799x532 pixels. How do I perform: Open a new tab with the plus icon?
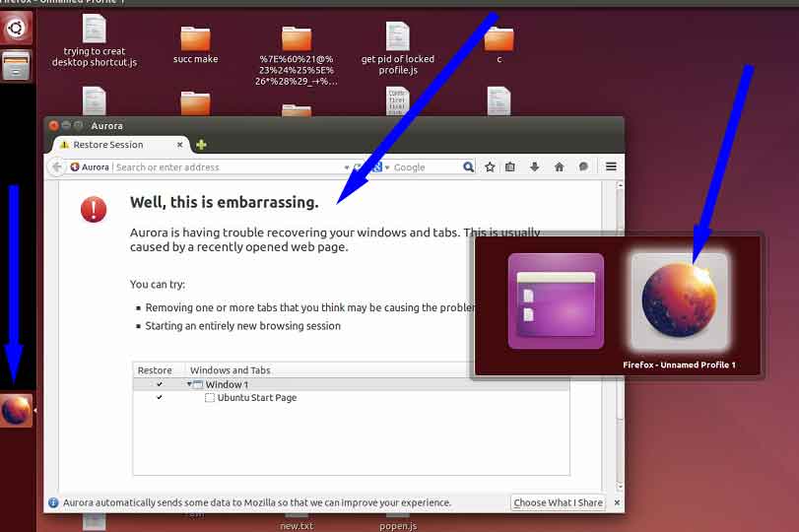click(201, 145)
